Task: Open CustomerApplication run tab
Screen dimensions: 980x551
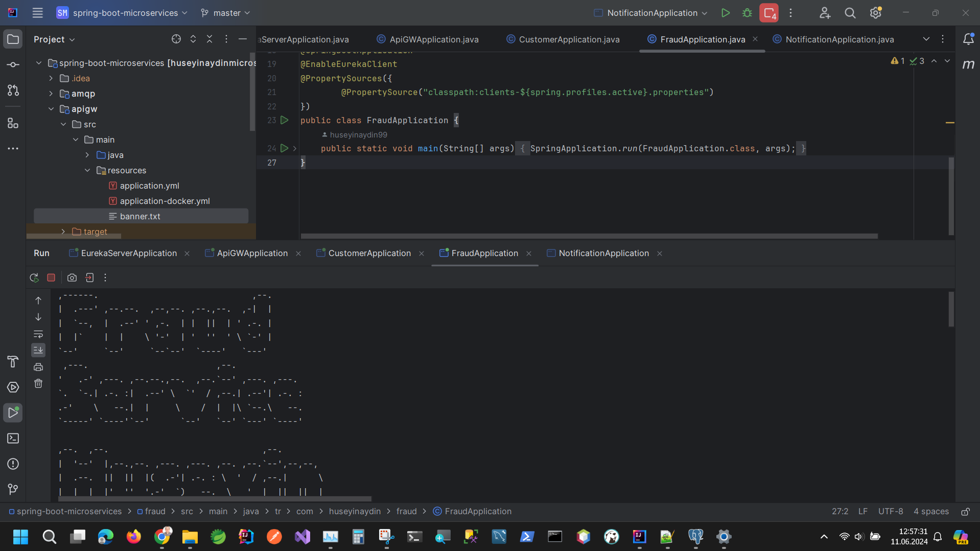Action: pos(364,254)
